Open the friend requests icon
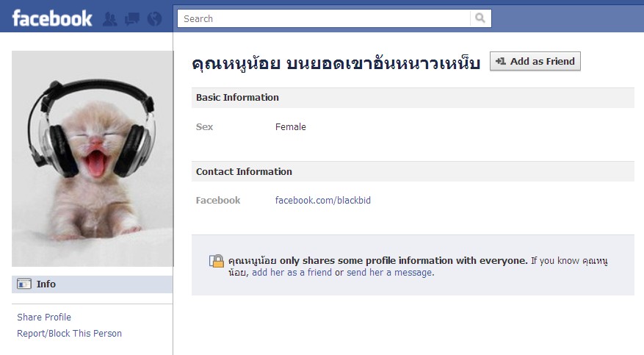The image size is (644, 355). (109, 19)
